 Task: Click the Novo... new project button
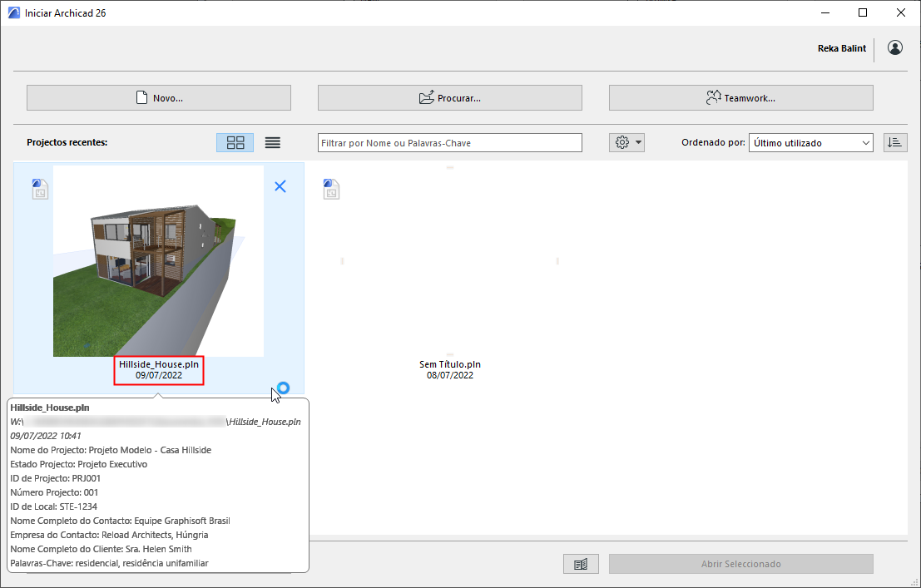point(159,98)
